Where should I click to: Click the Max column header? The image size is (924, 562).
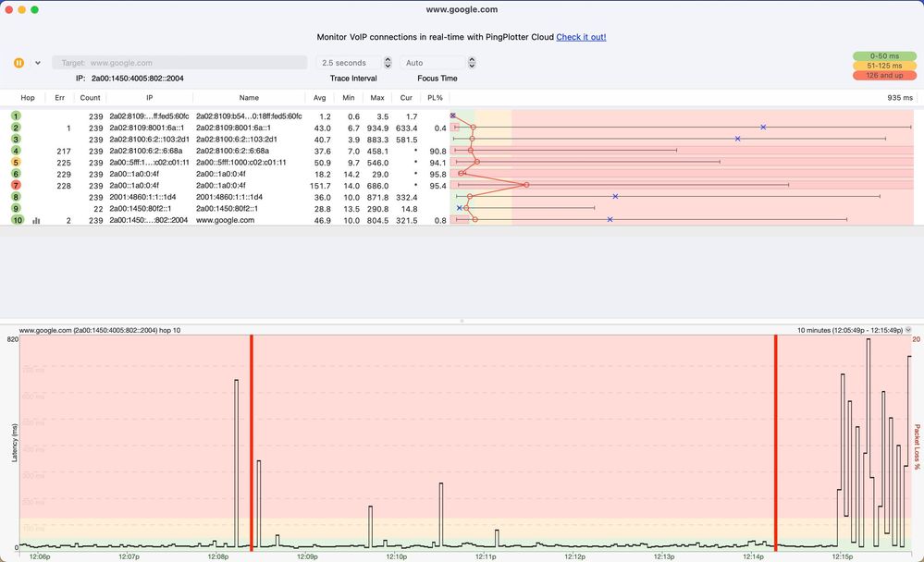pos(377,98)
